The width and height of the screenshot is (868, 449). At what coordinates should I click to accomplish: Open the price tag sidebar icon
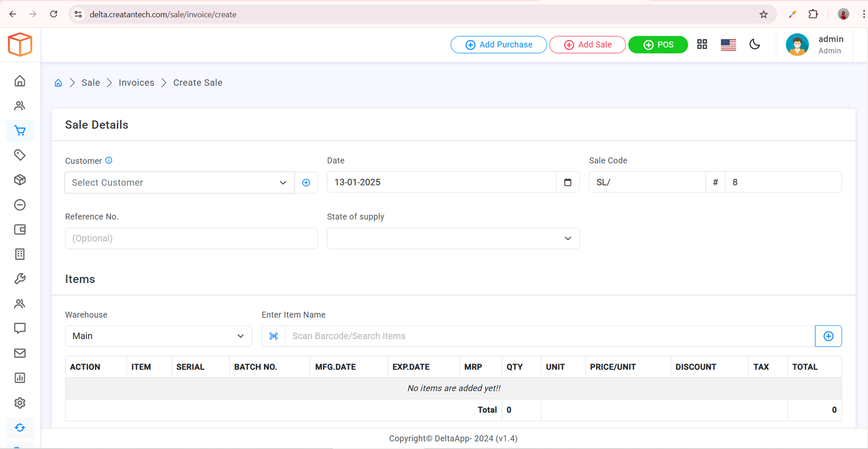(x=20, y=155)
